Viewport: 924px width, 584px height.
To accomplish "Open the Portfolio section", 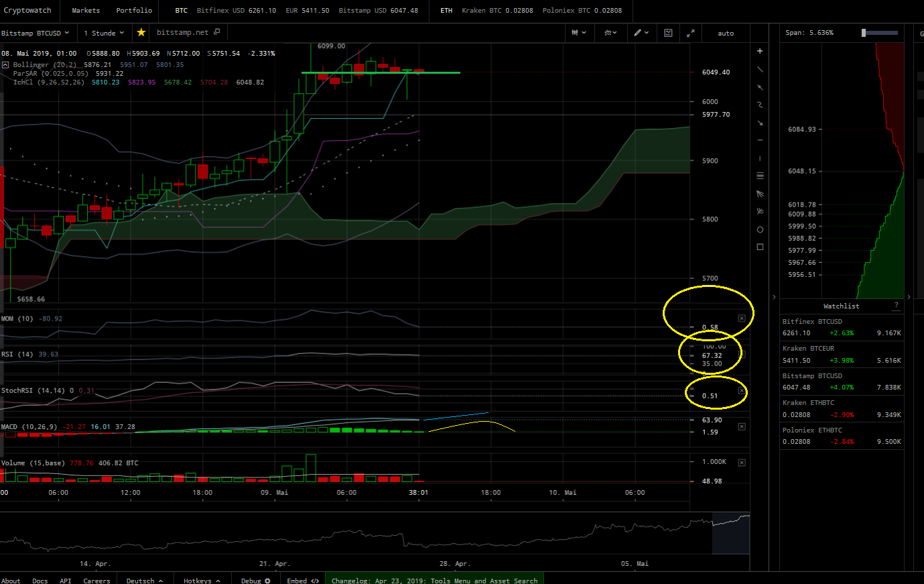I will (133, 11).
